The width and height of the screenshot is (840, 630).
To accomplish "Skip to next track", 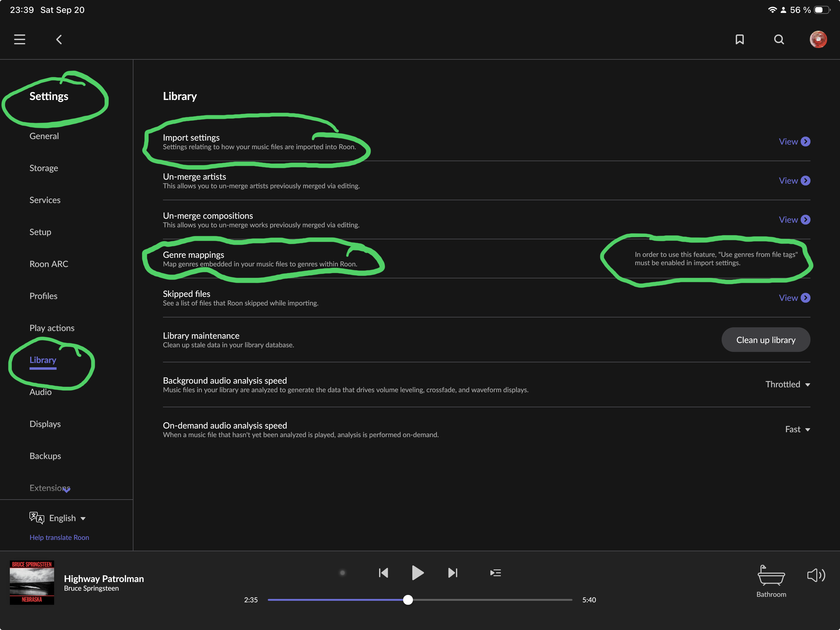I will tap(453, 572).
